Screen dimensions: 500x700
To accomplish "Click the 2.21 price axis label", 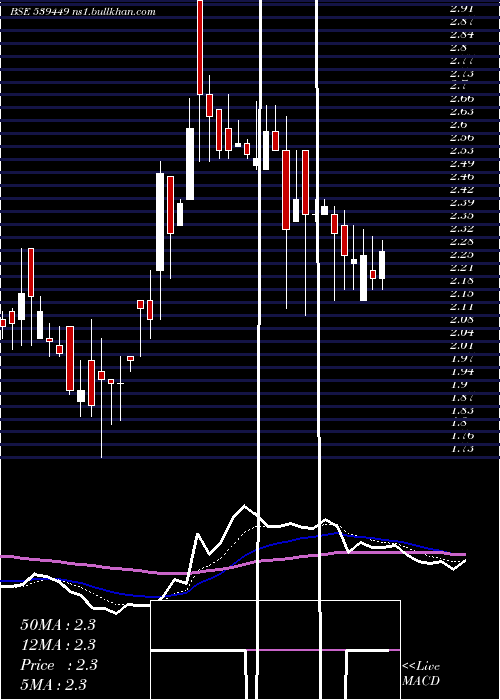I will point(462,267).
